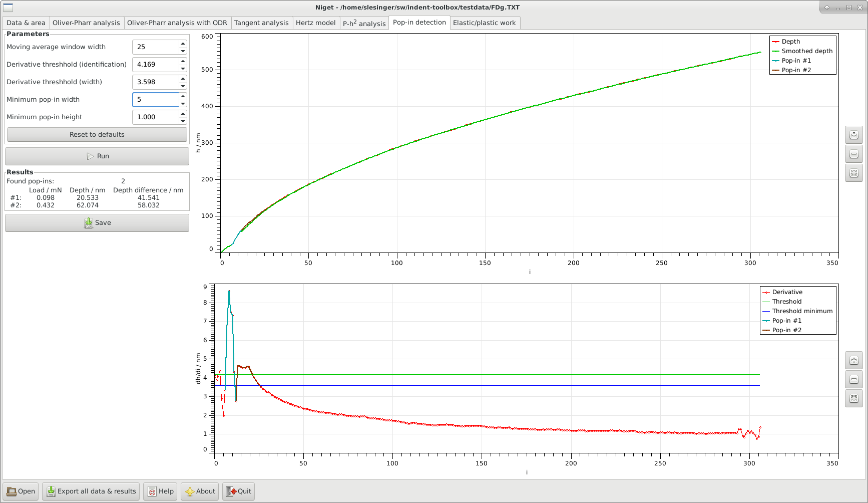
Task: Fit the depth graph to view
Action: click(x=853, y=173)
